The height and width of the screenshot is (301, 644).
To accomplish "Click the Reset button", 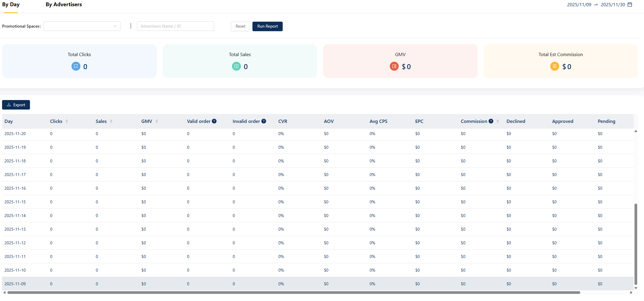I will point(240,26).
